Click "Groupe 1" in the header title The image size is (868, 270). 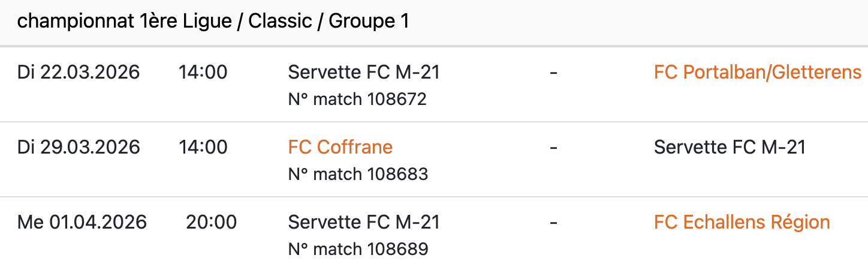(x=369, y=22)
